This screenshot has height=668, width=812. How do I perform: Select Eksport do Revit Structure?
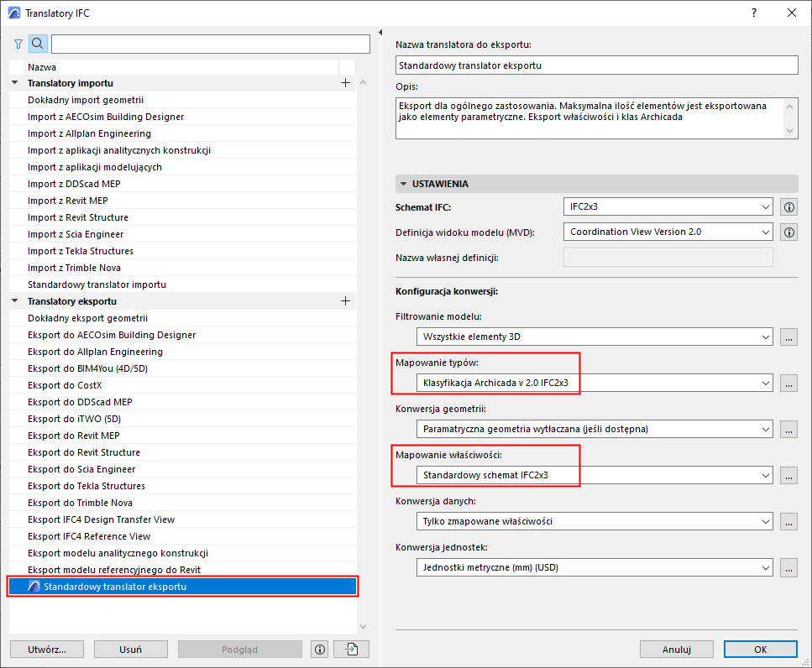click(x=183, y=452)
